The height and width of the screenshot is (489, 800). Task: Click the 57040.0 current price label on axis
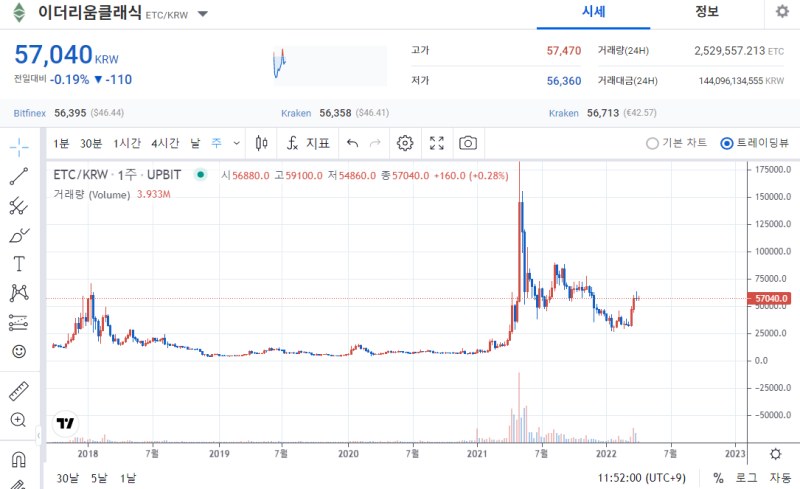click(x=770, y=299)
